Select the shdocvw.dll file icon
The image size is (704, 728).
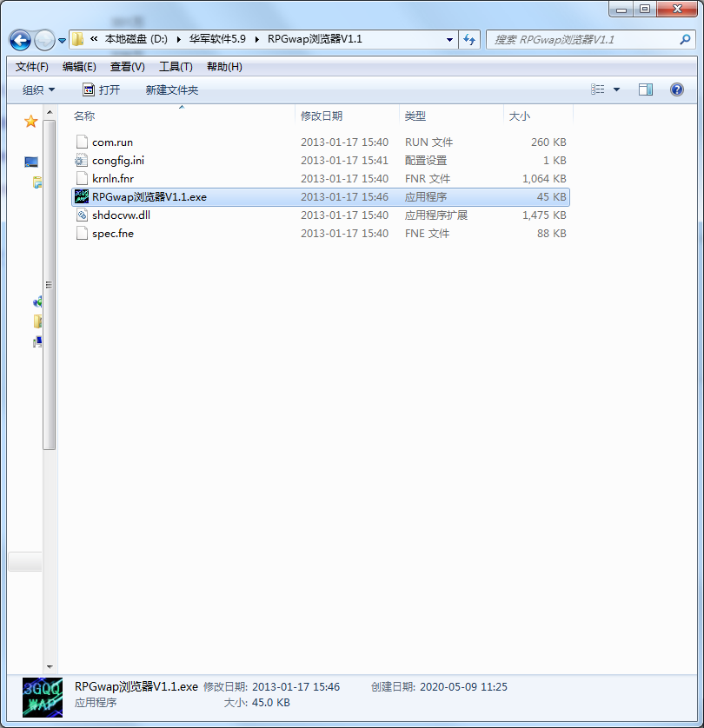(82, 215)
